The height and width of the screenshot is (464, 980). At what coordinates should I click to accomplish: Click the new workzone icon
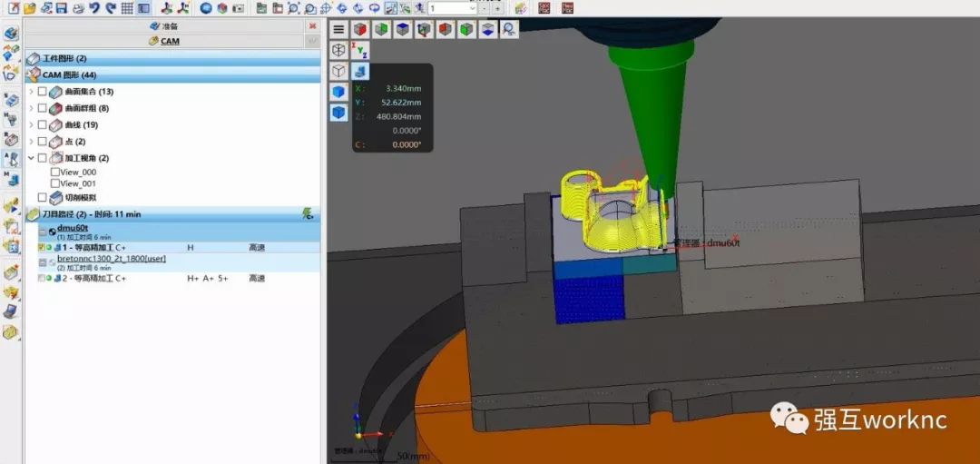click(x=14, y=8)
